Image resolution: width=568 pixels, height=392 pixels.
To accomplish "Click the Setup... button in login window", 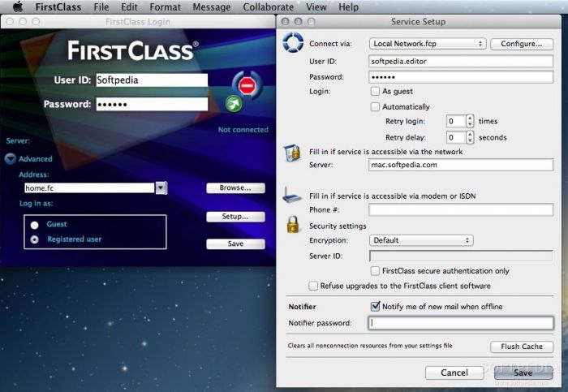I will (235, 217).
